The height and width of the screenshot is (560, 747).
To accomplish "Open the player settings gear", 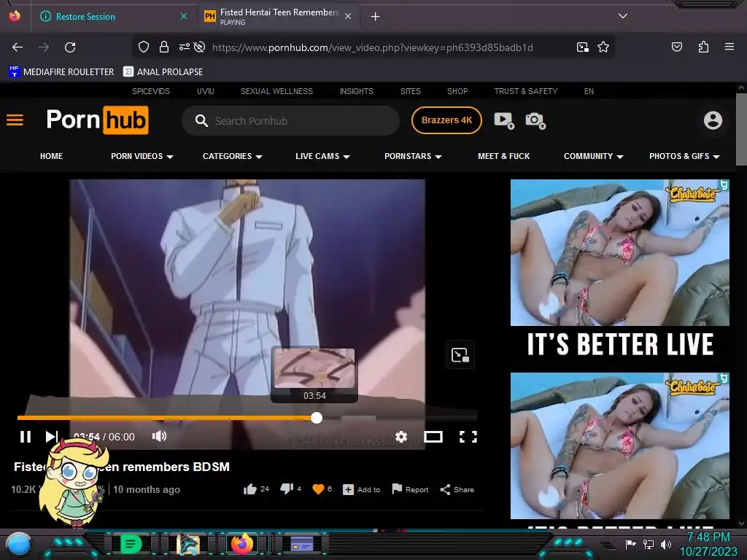I will coord(401,437).
